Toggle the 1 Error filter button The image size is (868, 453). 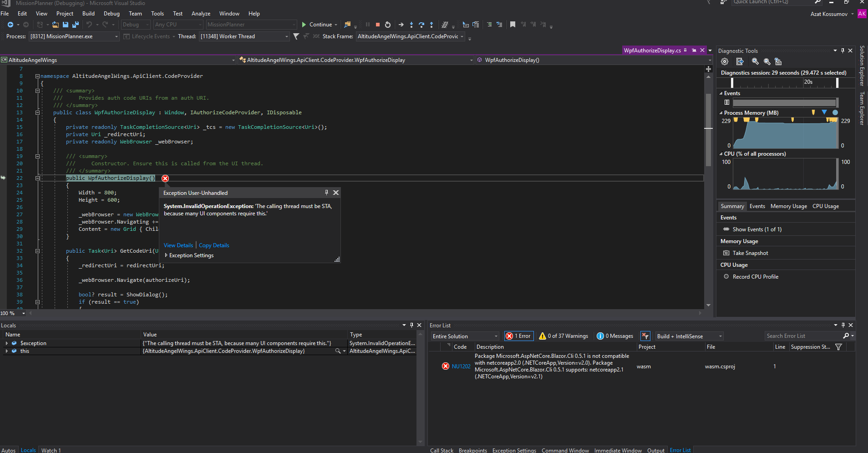coord(518,336)
